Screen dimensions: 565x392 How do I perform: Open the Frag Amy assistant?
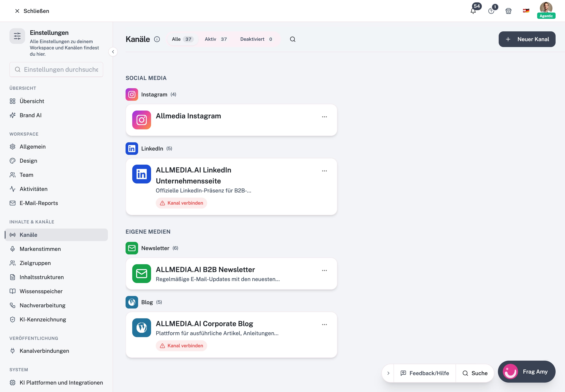coord(526,372)
